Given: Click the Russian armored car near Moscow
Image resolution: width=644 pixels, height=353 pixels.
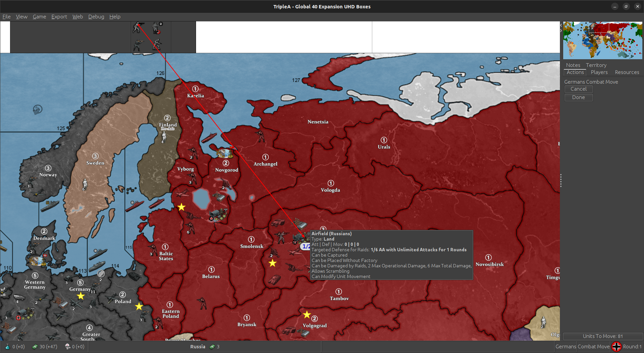Looking at the screenshot, I should (278, 223).
